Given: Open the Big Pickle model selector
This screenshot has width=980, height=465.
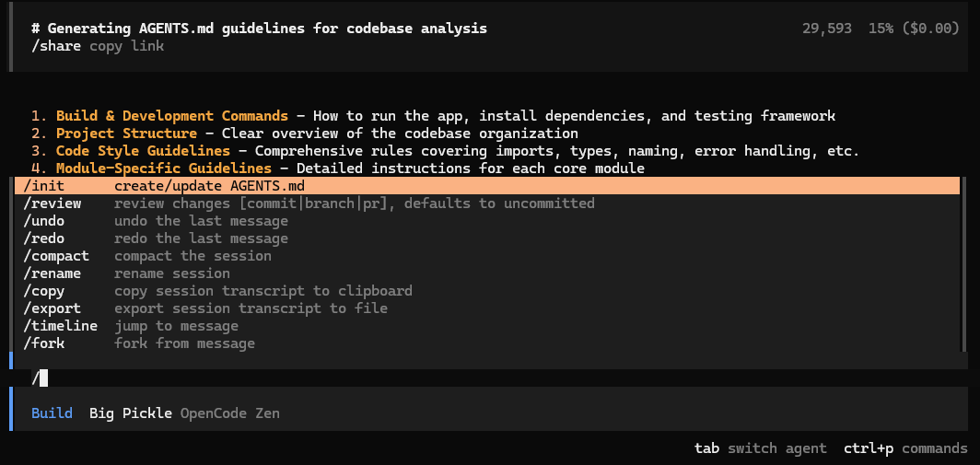Looking at the screenshot, I should (x=130, y=413).
